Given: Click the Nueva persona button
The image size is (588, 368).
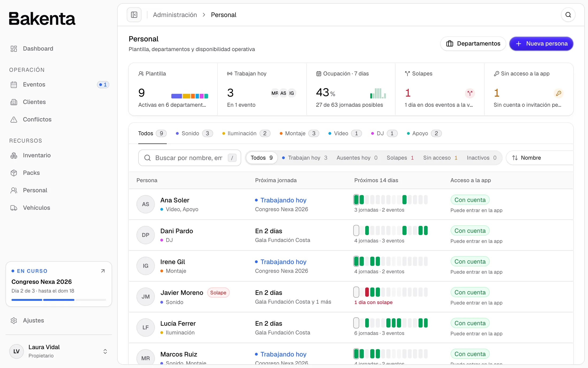Looking at the screenshot, I should (x=541, y=44).
